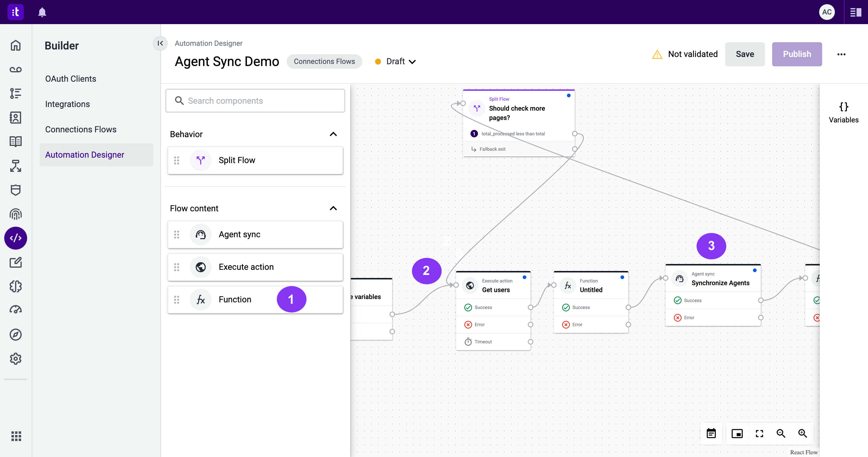Select Automation Designer in Builder menu
This screenshot has height=457, width=868.
pyautogui.click(x=96, y=155)
